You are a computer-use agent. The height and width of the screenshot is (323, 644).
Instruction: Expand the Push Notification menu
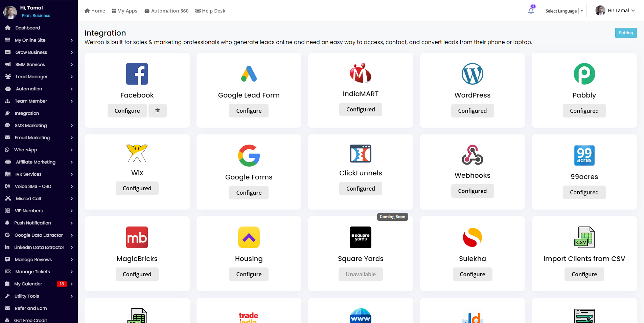(x=39, y=223)
